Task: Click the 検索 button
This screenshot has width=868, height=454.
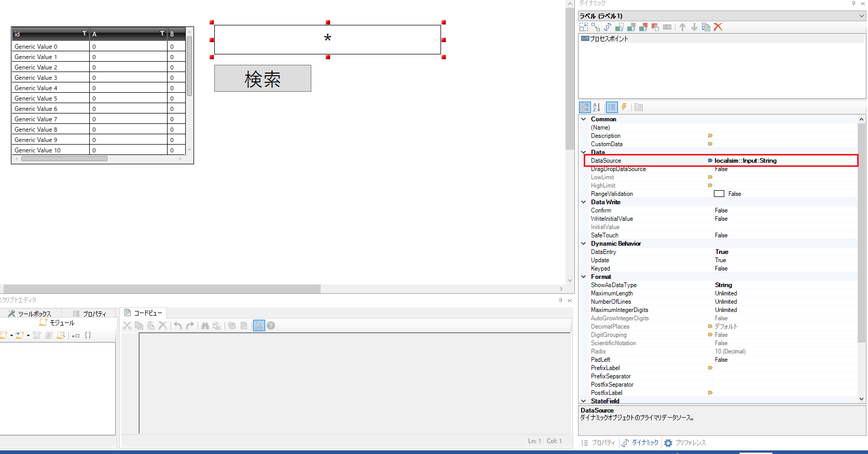Action: tap(263, 78)
